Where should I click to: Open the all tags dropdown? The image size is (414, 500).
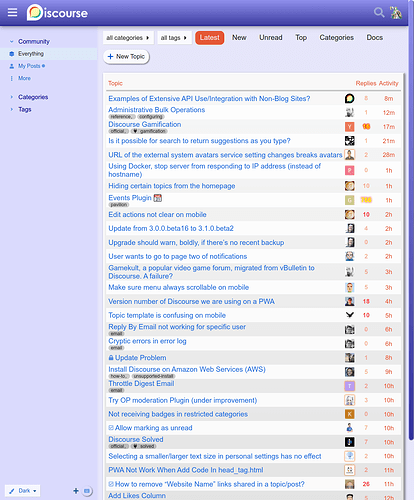pos(174,38)
